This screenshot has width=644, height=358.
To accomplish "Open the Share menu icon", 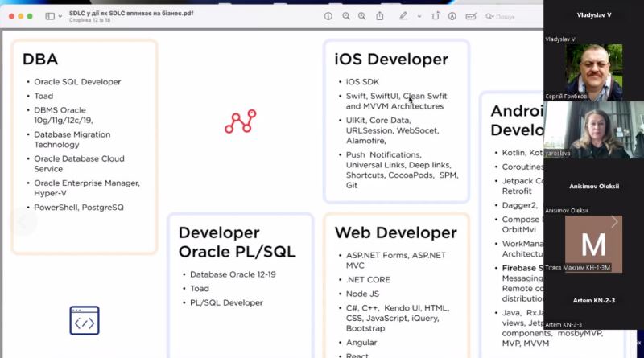I will pyautogui.click(x=381, y=16).
